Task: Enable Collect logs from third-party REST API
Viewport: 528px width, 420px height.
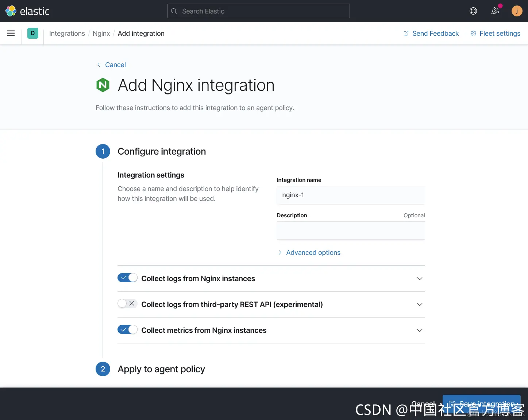Action: (127, 304)
